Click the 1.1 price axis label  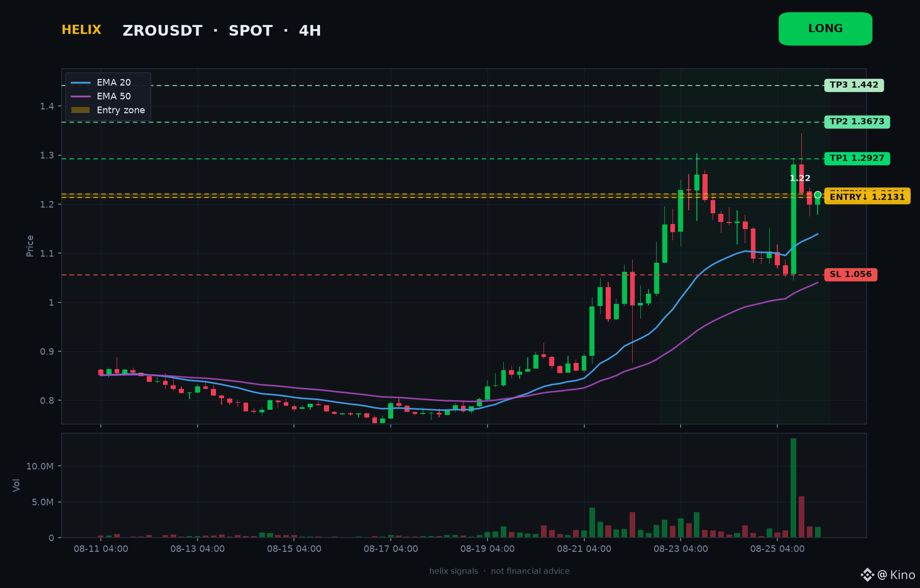[47, 254]
